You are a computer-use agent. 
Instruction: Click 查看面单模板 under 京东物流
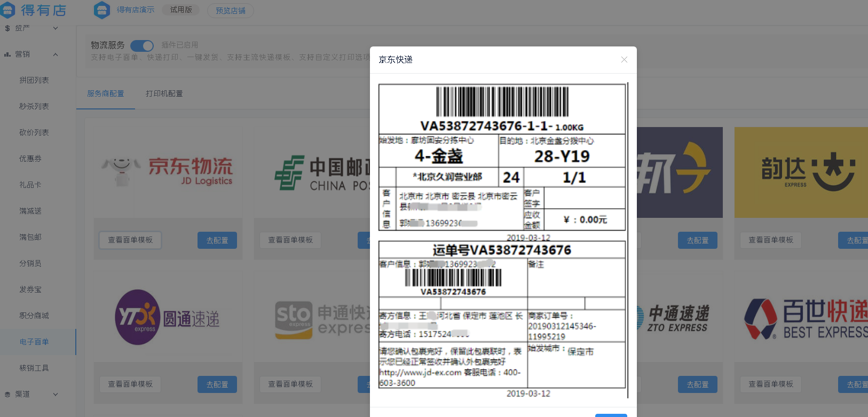click(x=130, y=240)
